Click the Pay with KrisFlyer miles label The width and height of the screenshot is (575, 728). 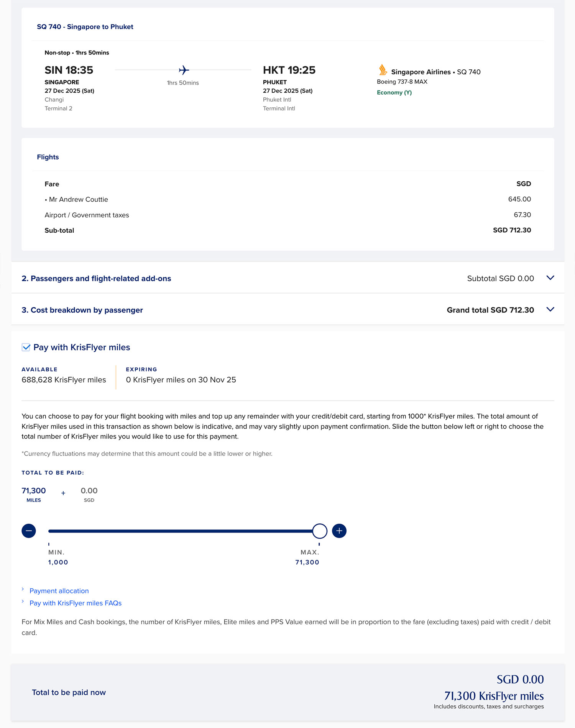pyautogui.click(x=82, y=347)
